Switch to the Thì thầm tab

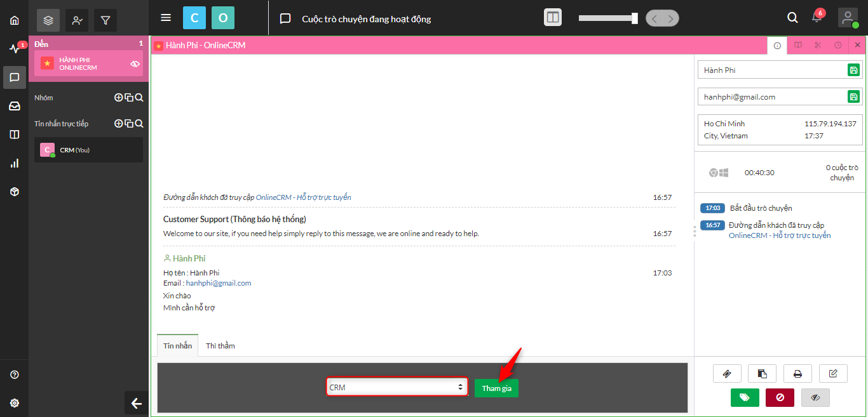point(220,345)
